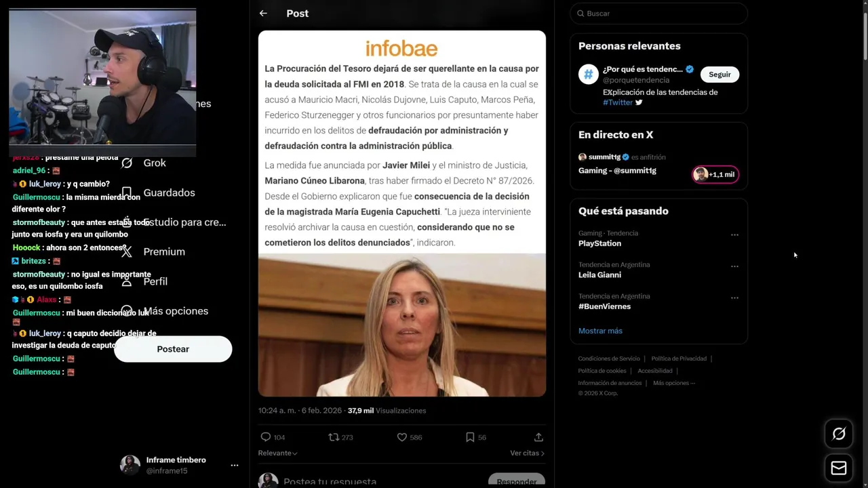Click the Buscar search field
Screen dimensions: 868x488
pos(658,14)
